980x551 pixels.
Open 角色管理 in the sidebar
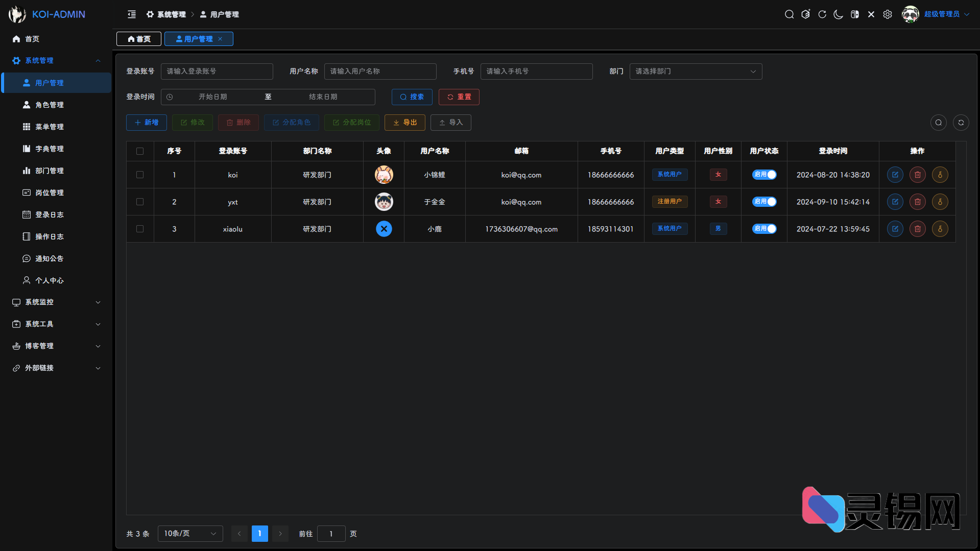point(50,105)
